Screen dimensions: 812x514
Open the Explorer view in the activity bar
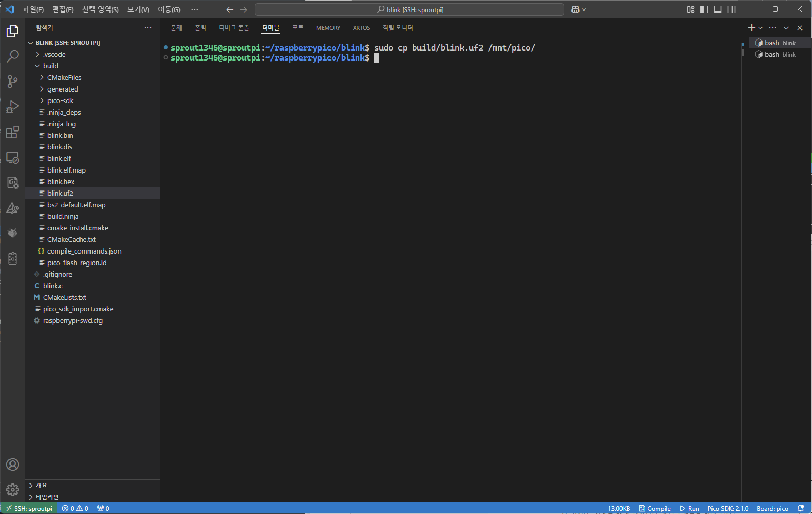tap(13, 31)
